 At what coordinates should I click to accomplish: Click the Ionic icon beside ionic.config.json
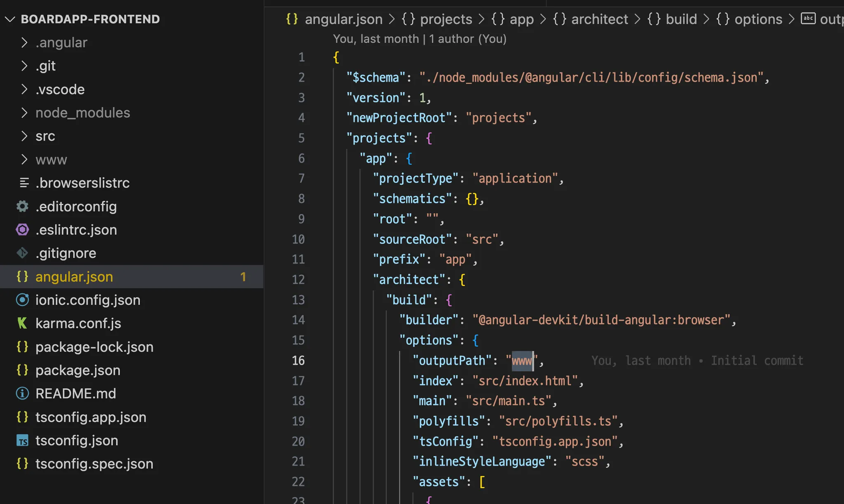[22, 300]
